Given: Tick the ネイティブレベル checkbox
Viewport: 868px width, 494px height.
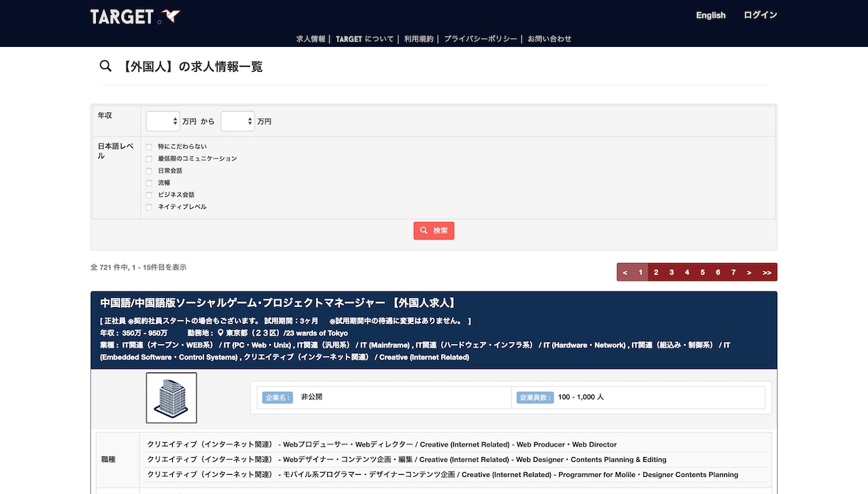Looking at the screenshot, I should point(149,208).
